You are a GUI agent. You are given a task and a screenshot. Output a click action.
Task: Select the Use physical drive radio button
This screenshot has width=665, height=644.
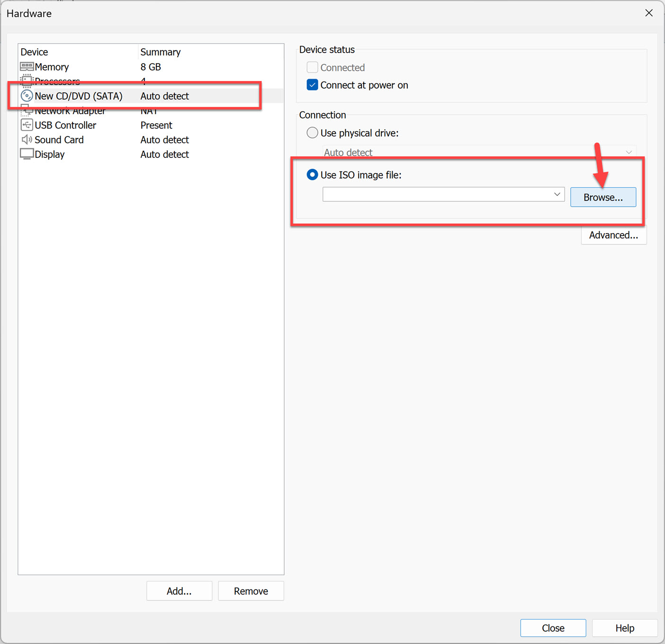(x=312, y=133)
